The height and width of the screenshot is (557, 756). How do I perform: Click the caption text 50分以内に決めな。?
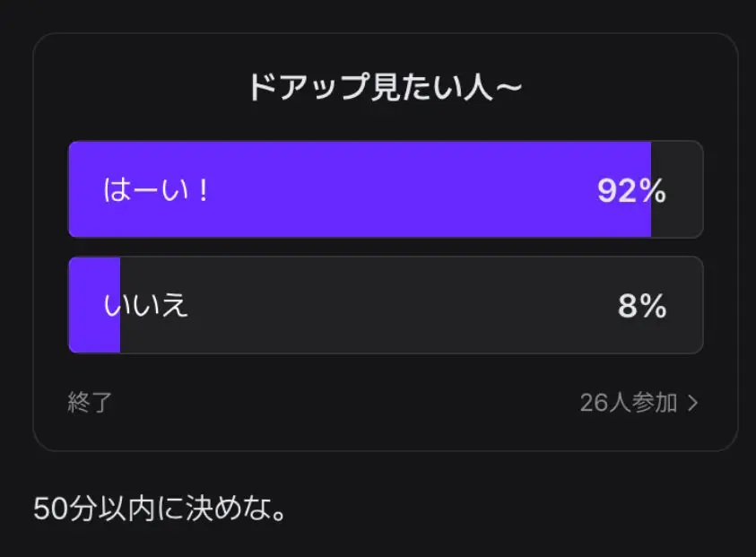pos(160,509)
